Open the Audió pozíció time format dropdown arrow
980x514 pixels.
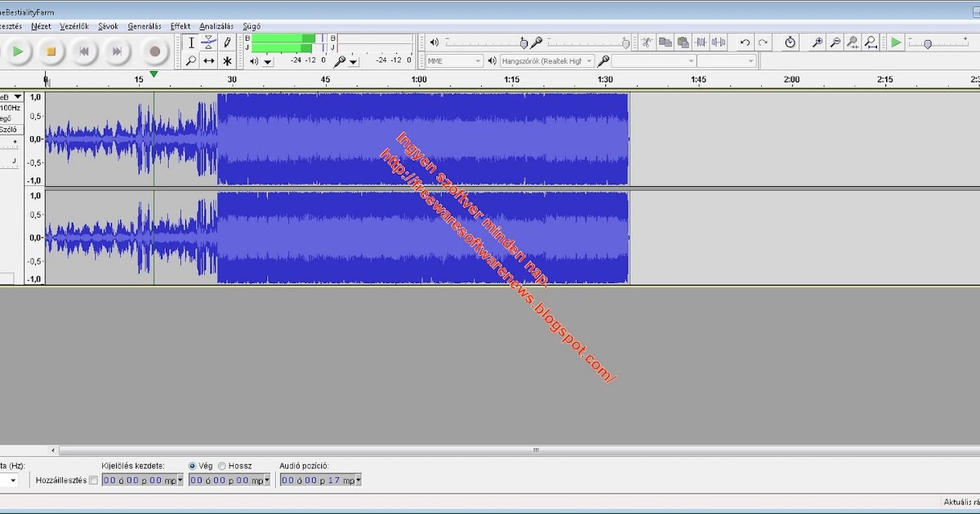pos(358,481)
